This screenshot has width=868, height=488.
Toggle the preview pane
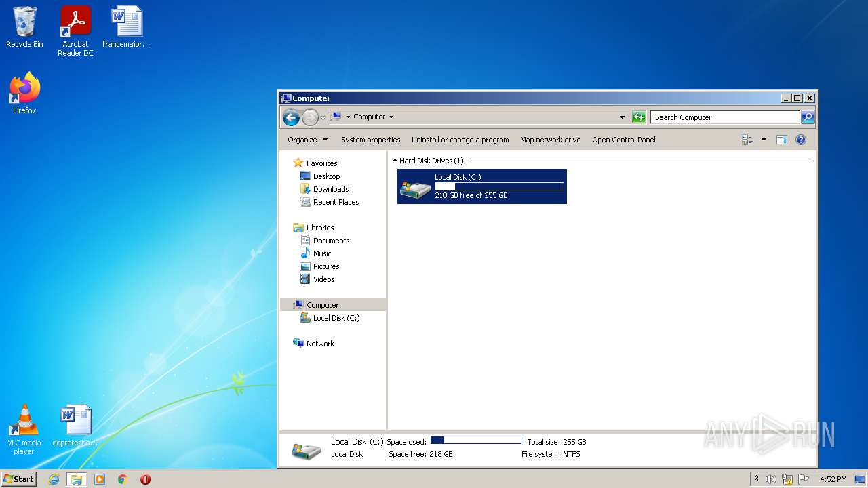click(782, 140)
